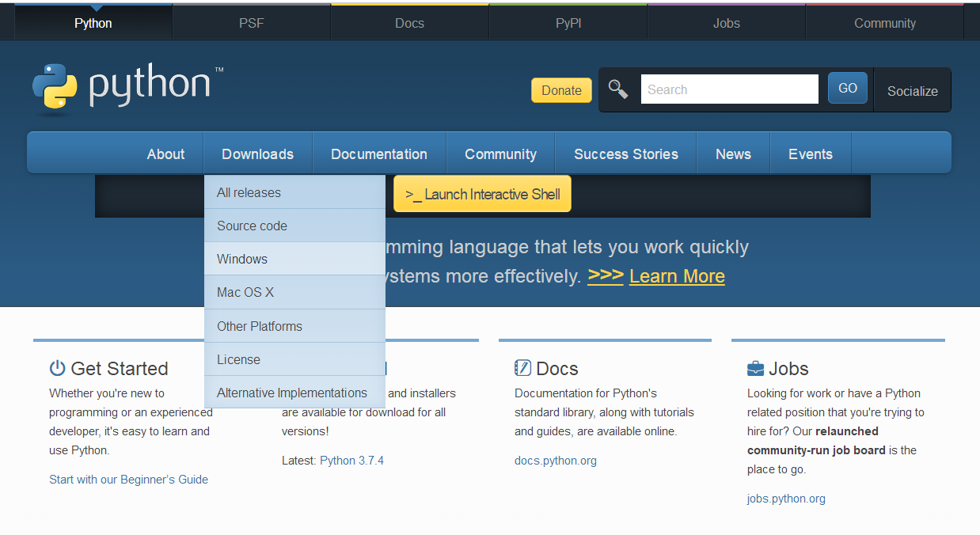980x535 pixels.
Task: Open the Community top tab
Action: click(x=885, y=22)
